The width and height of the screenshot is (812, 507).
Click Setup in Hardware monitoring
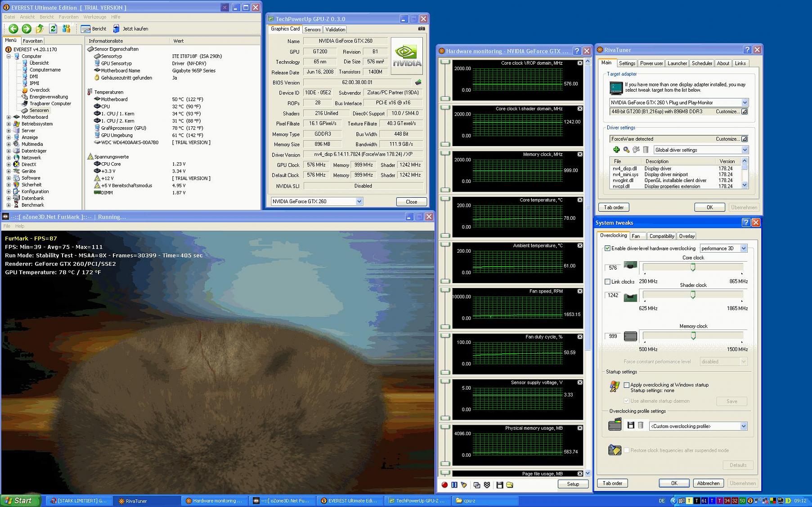(573, 484)
